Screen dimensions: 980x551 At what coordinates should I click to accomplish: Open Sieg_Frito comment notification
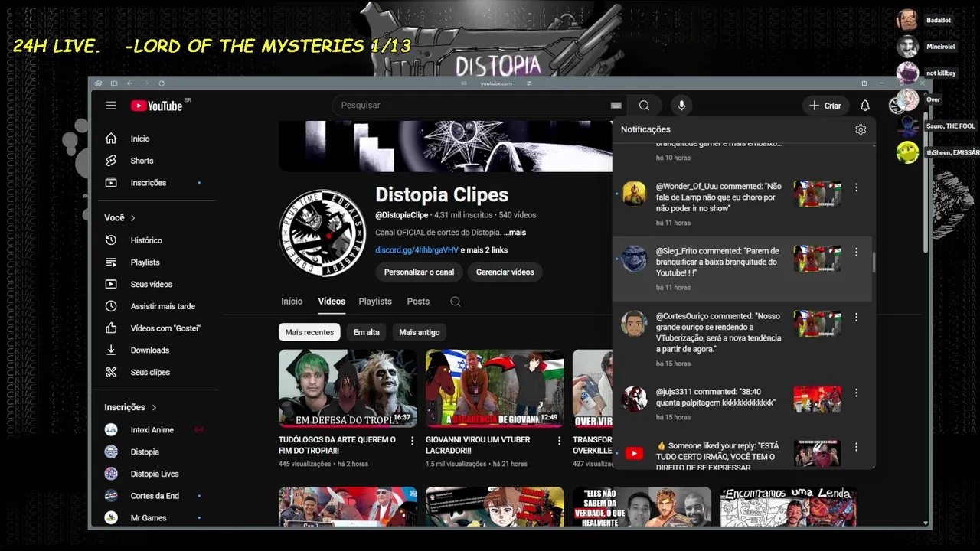tap(743, 269)
